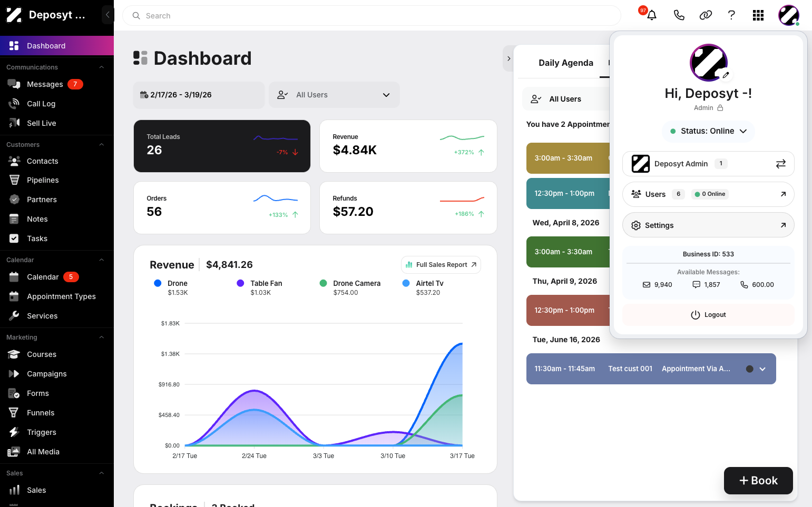Click the Funnels icon in sidebar
Image resolution: width=812 pixels, height=507 pixels.
coord(14,413)
